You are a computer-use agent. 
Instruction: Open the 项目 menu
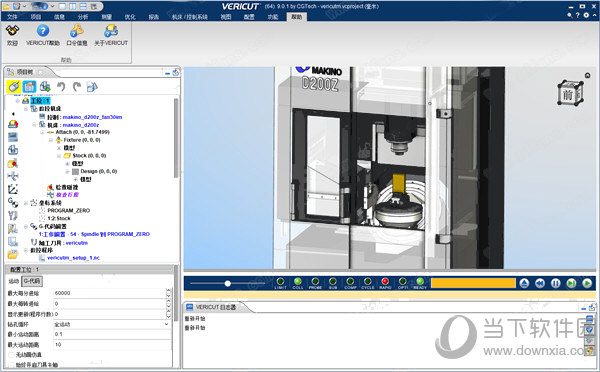click(36, 17)
